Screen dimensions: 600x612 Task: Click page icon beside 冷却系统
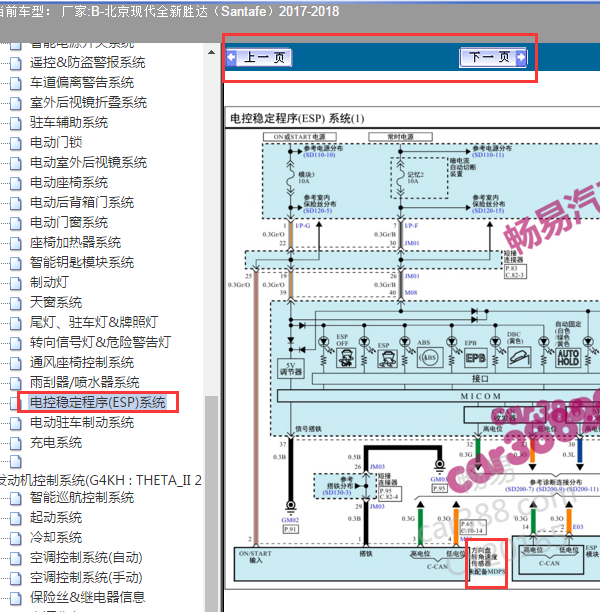click(x=16, y=538)
